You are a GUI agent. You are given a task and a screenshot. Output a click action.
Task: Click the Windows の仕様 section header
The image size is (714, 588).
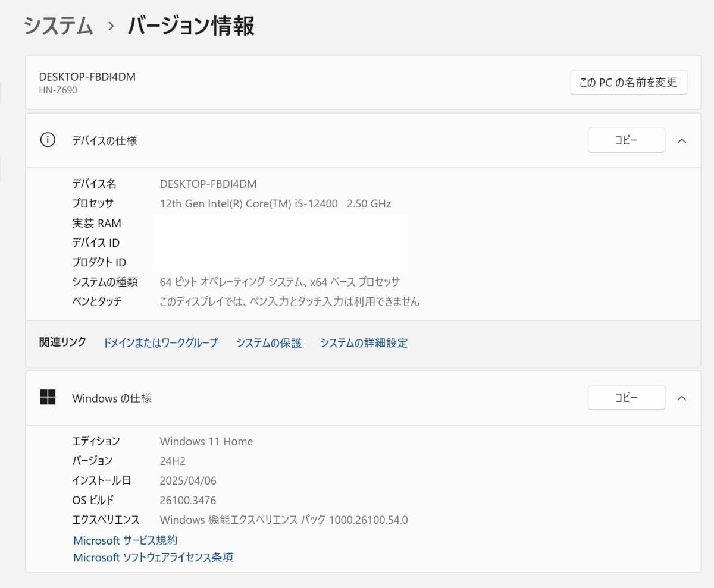coord(363,398)
